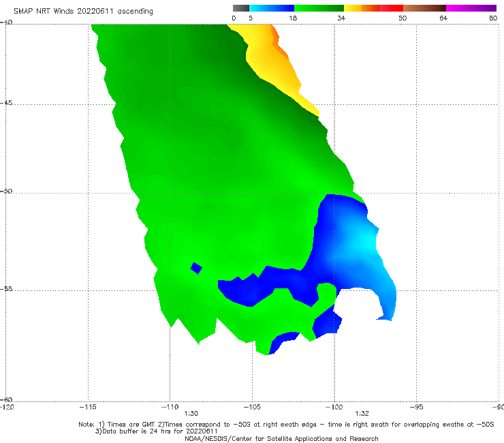The image size is (504, 443).
Task: Select the cyan-to-blue segment of the color bar
Action: click(x=272, y=8)
